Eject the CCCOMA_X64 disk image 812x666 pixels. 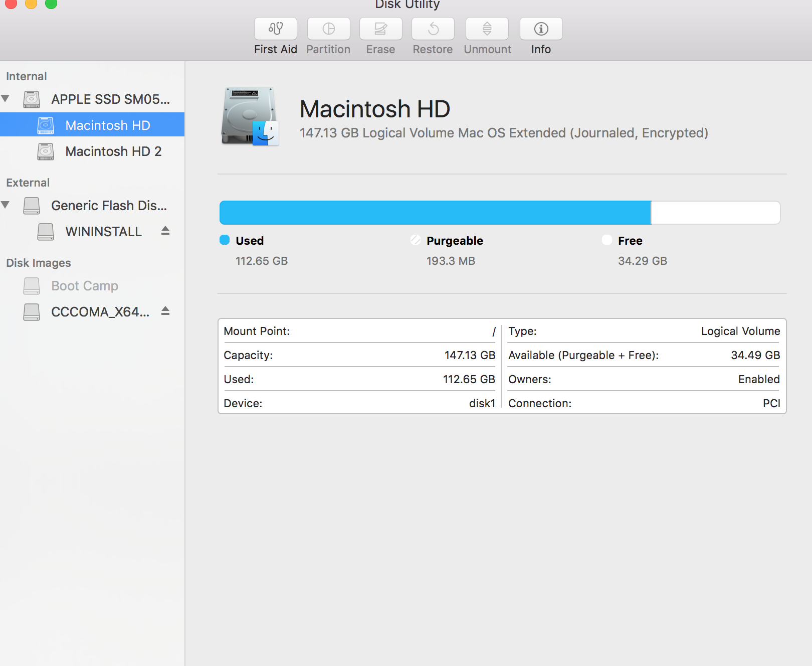165,311
